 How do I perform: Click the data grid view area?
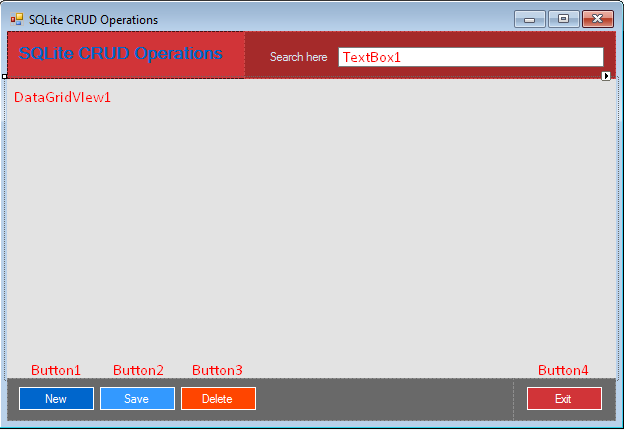point(312,229)
